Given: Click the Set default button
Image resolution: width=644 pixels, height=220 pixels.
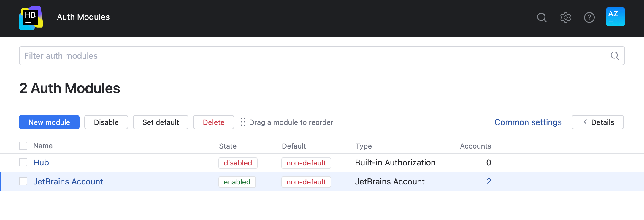Looking at the screenshot, I should pos(161,122).
